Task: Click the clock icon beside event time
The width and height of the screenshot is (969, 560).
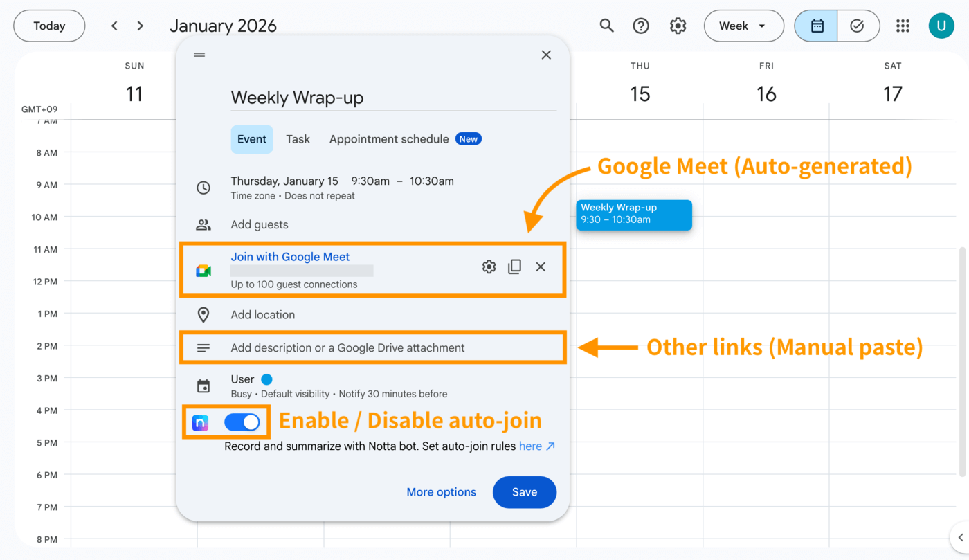Action: (203, 188)
